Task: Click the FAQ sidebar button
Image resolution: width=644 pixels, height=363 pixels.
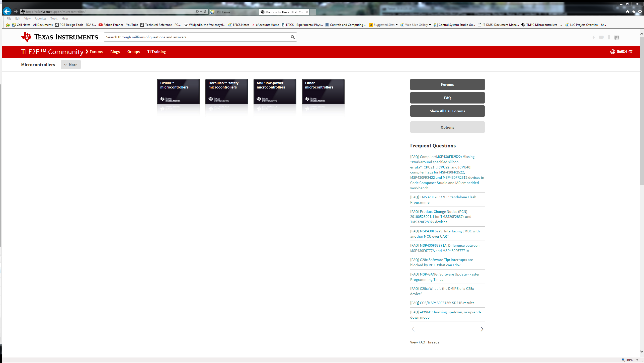Action: [447, 98]
